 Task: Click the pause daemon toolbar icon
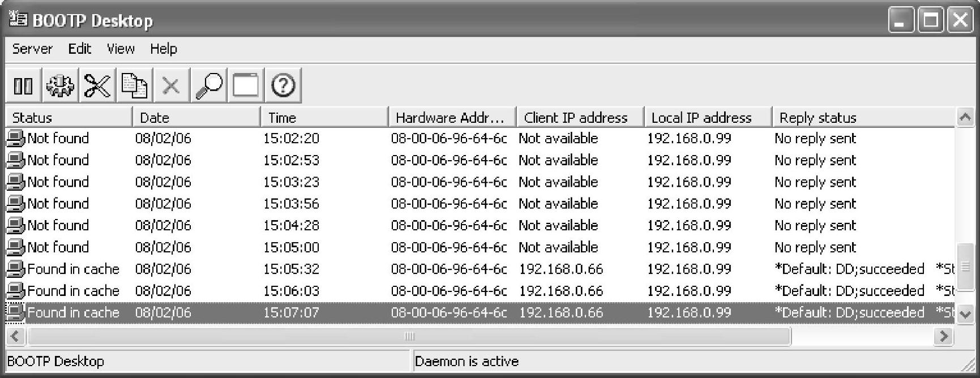(x=23, y=86)
